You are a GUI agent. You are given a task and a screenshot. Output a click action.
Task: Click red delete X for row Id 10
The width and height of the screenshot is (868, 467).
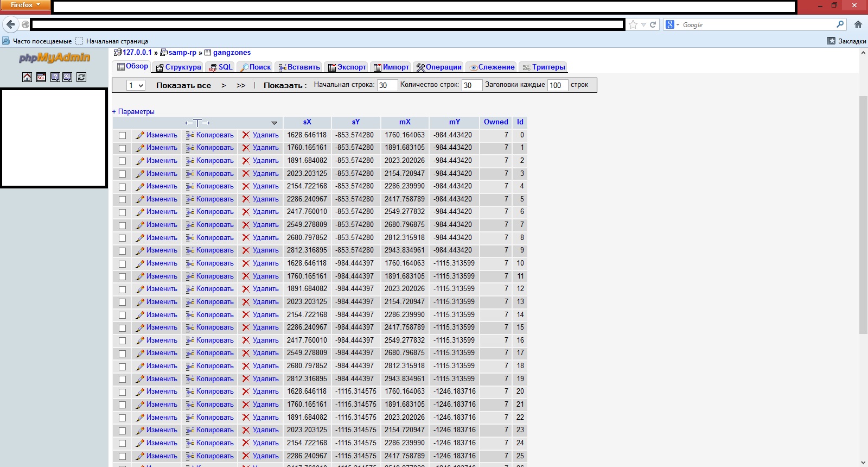[x=246, y=263]
